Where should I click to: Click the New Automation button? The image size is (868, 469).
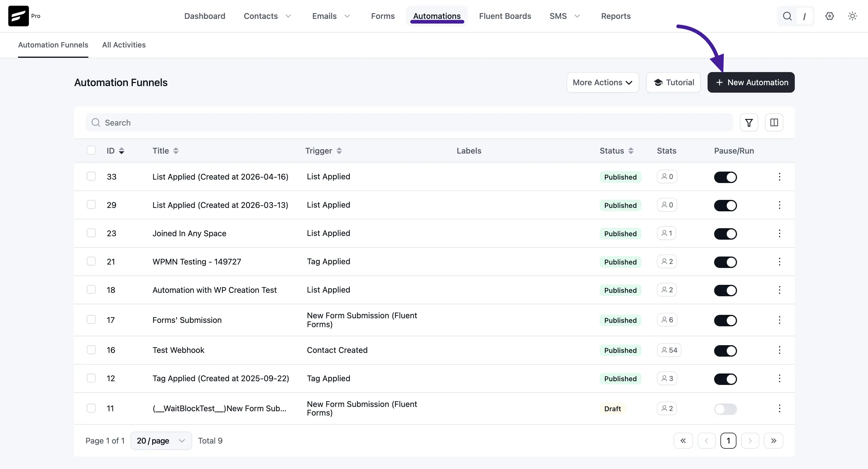[751, 83]
